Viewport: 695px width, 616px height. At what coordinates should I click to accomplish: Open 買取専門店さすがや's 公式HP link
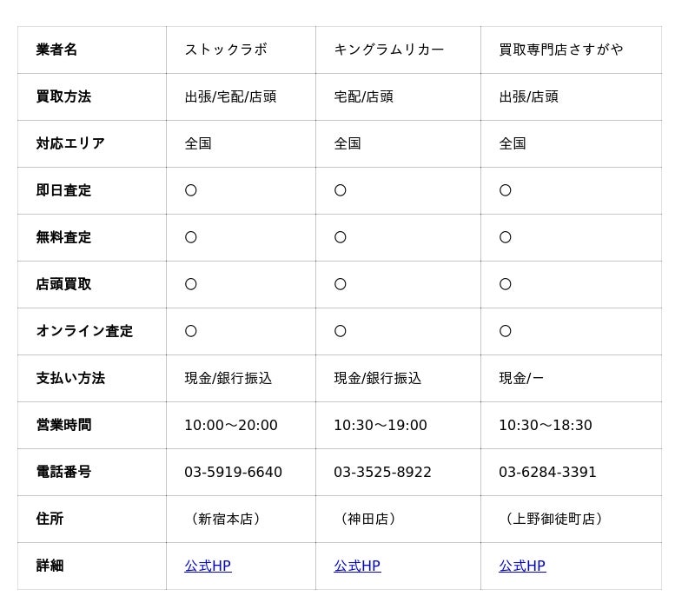(522, 566)
